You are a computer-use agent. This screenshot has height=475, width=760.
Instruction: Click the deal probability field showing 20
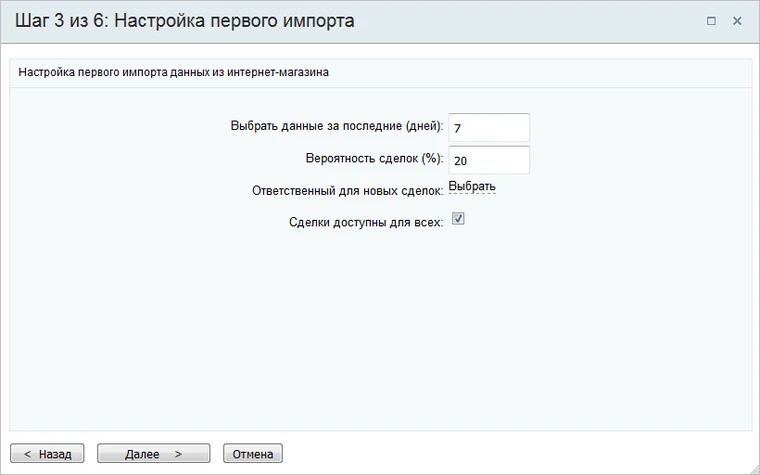tap(489, 160)
